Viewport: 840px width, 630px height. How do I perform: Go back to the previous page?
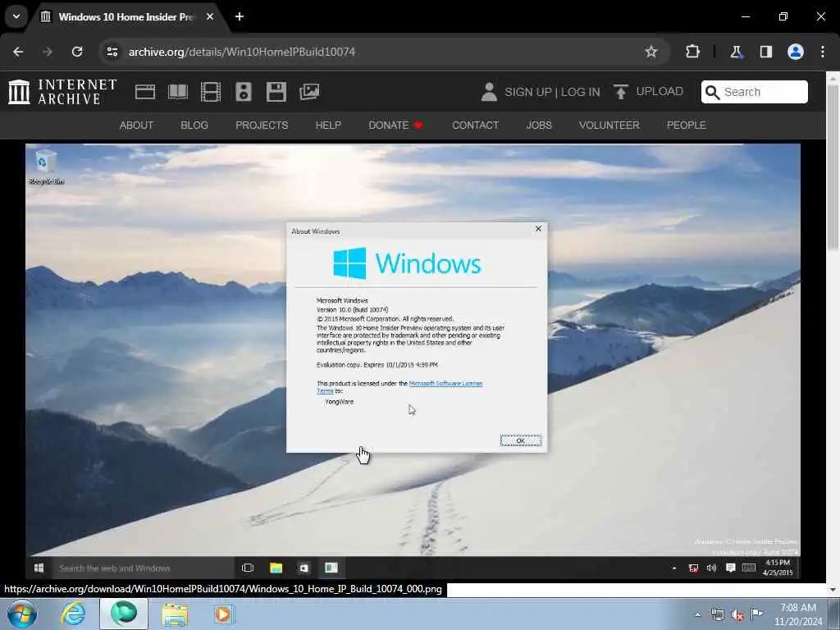point(18,52)
